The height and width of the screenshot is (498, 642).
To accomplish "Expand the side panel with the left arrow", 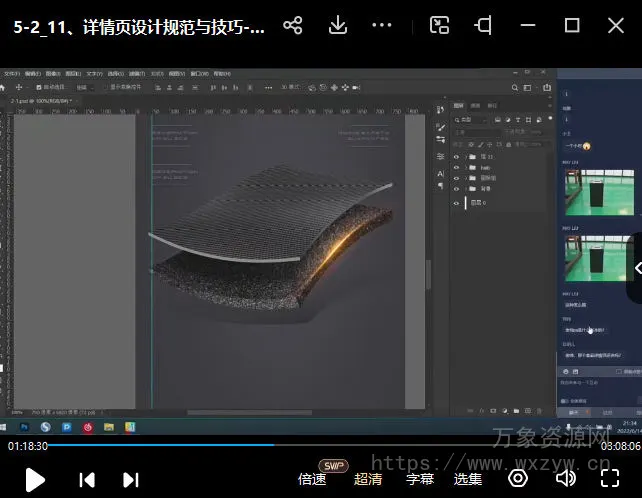I will pos(636,268).
